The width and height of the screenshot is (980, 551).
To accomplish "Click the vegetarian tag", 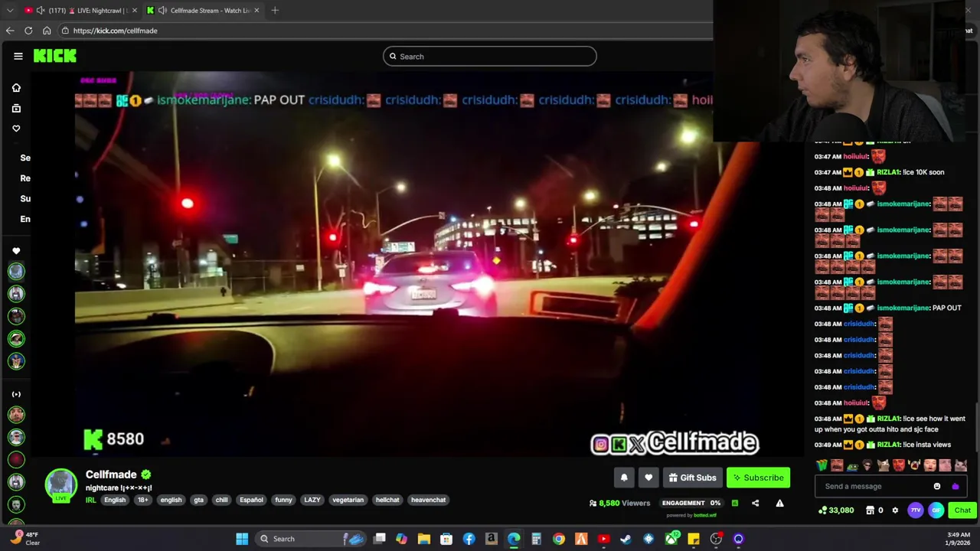I will [x=348, y=500].
